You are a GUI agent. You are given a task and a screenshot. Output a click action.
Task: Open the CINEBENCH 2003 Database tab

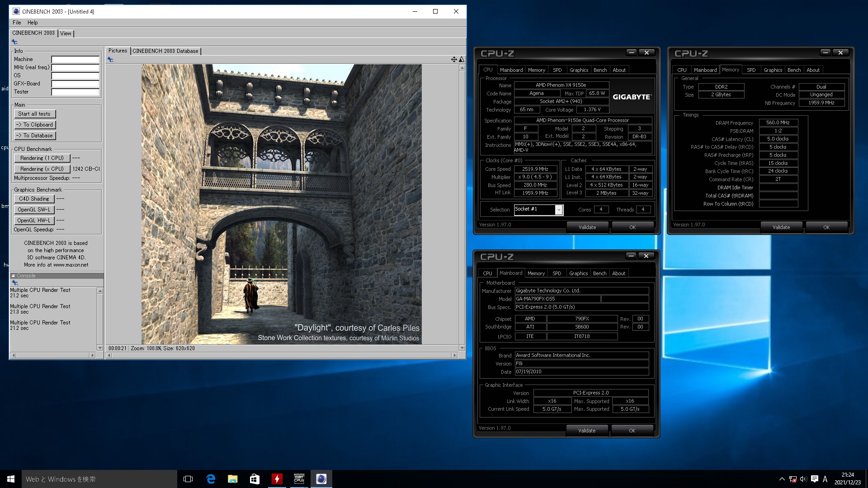click(165, 51)
